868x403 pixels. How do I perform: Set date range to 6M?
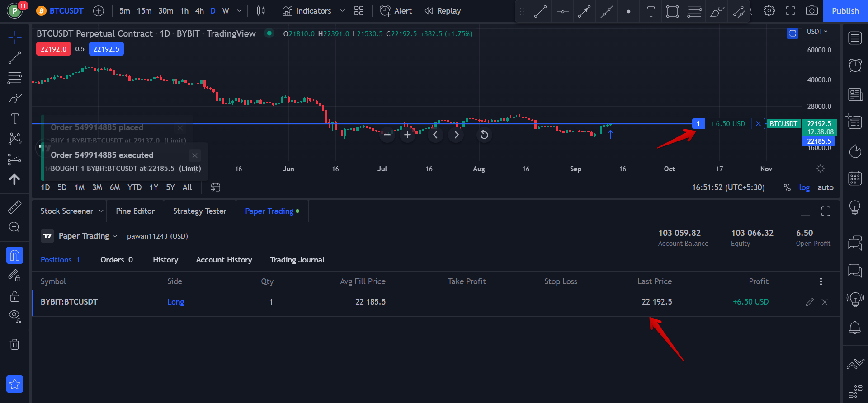point(115,187)
